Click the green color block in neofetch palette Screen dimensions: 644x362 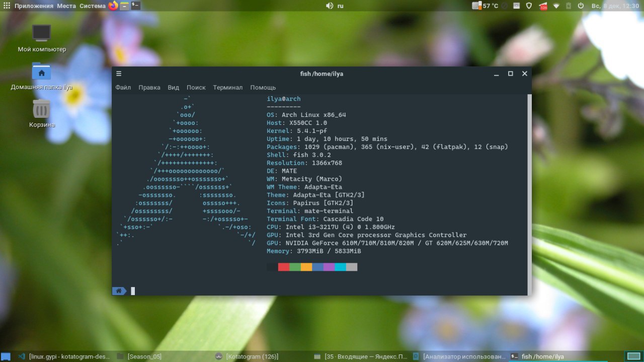tap(295, 267)
